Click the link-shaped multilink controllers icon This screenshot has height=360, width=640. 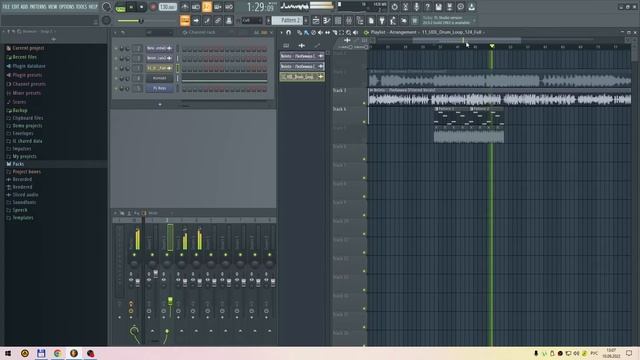(218, 20)
